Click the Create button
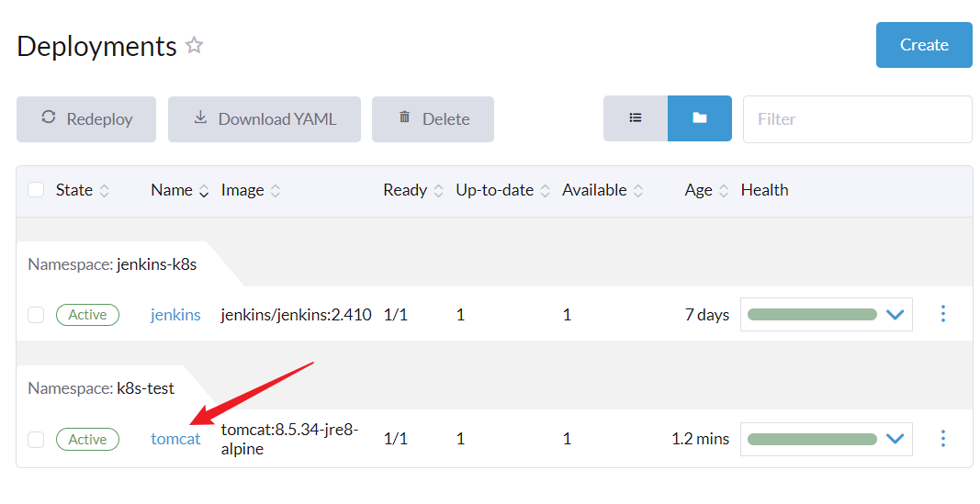980x504 pixels. tap(923, 45)
